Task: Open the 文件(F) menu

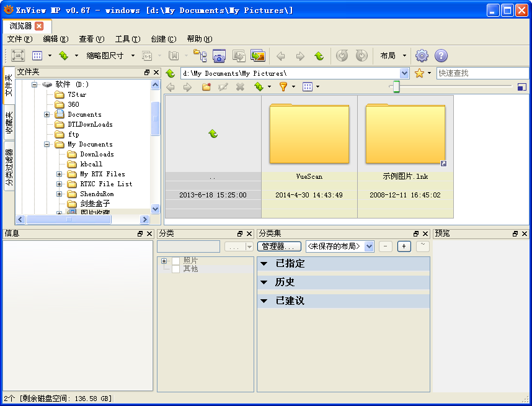Action: 20,39
